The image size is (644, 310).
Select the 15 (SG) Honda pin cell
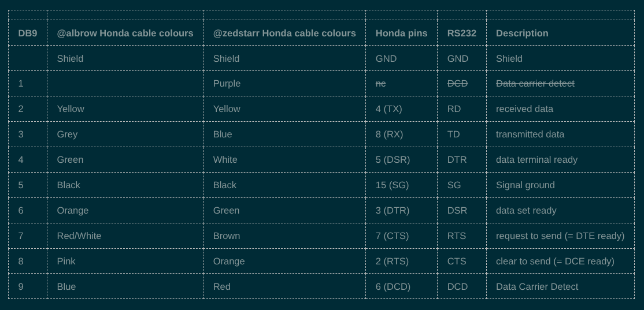pos(392,185)
